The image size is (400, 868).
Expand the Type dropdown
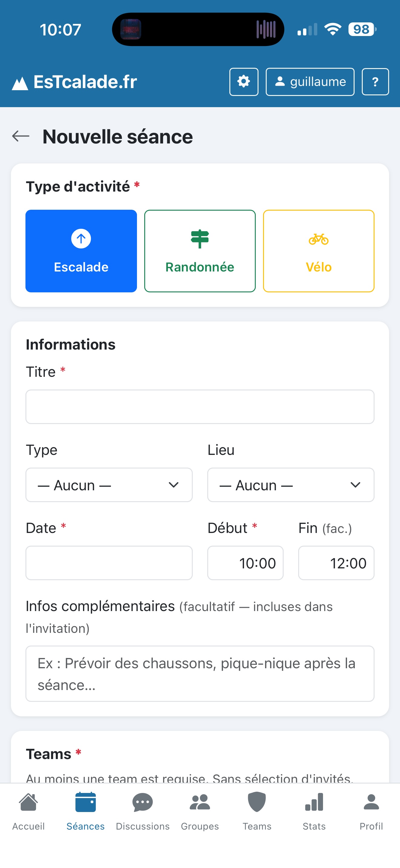pyautogui.click(x=109, y=485)
